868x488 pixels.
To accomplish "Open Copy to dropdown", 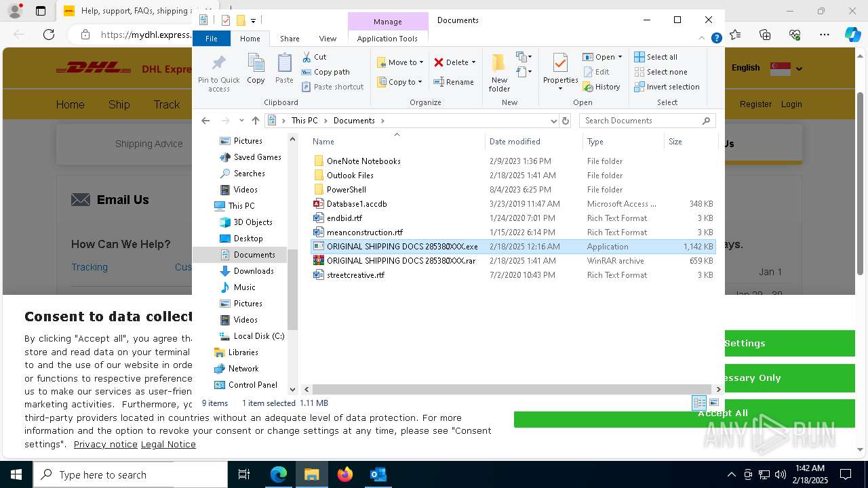I will click(x=399, y=82).
